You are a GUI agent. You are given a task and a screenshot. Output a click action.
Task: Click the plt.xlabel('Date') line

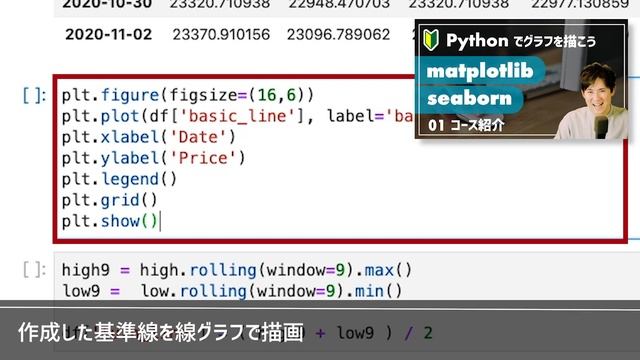point(149,137)
